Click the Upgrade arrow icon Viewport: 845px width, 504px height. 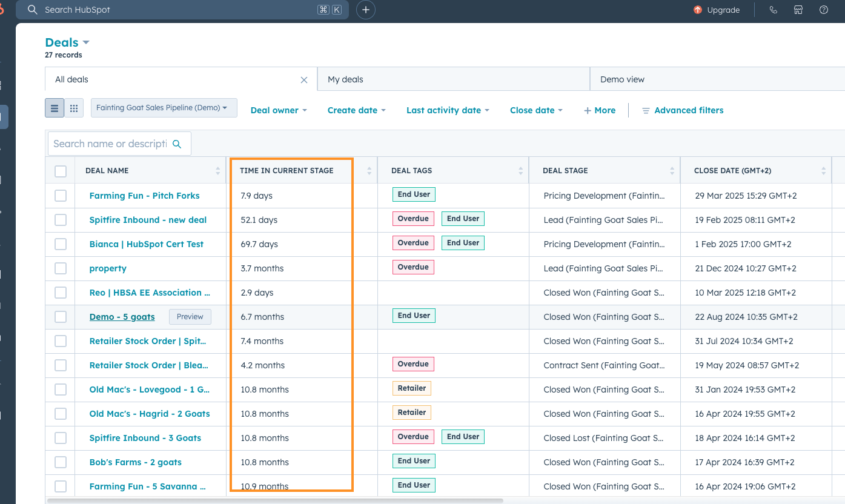tap(698, 10)
